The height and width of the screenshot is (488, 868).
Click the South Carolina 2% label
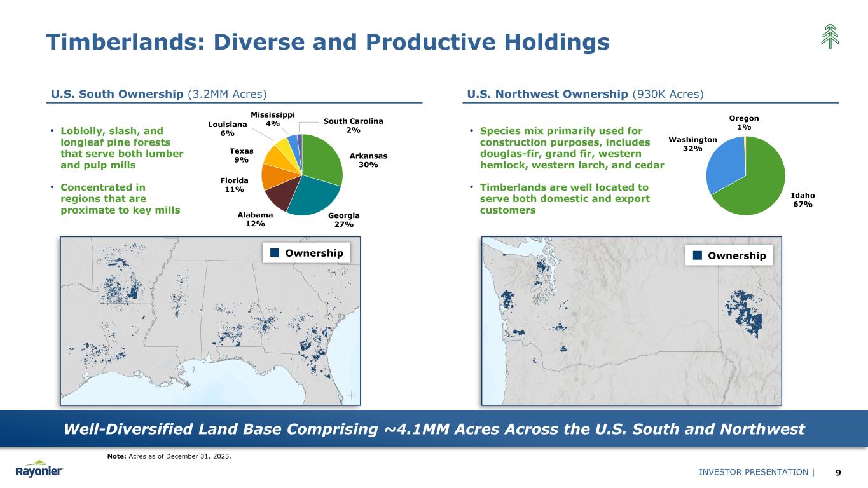tap(353, 125)
